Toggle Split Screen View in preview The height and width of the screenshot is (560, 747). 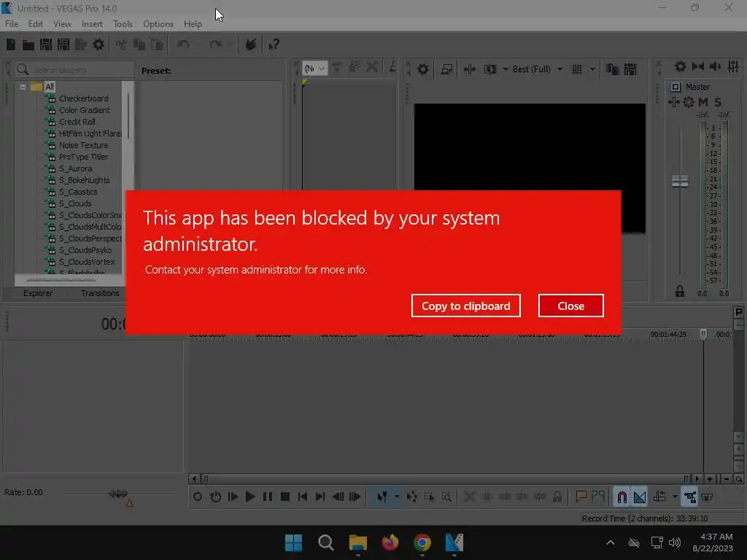tap(489, 69)
